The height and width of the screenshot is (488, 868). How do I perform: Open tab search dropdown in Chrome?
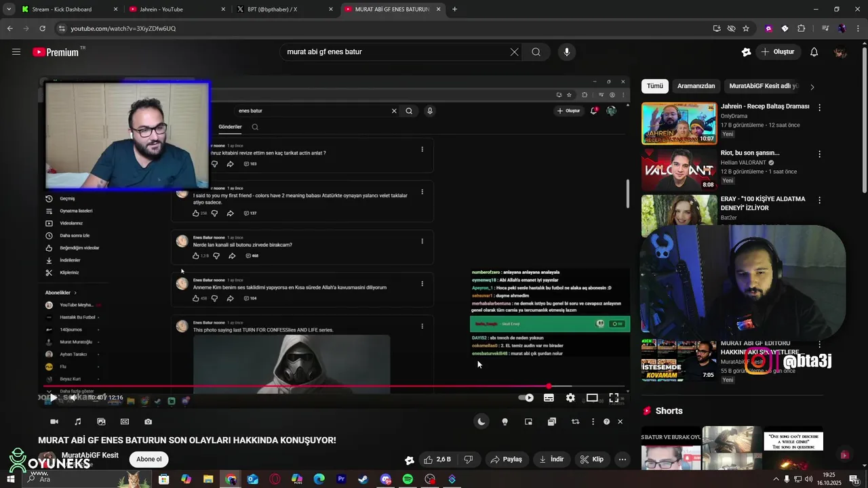[x=8, y=9]
